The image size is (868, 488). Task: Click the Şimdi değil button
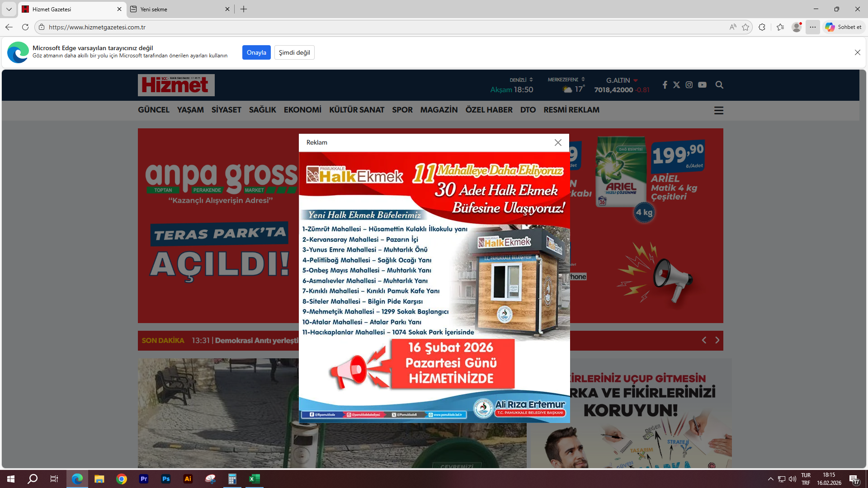(x=294, y=52)
